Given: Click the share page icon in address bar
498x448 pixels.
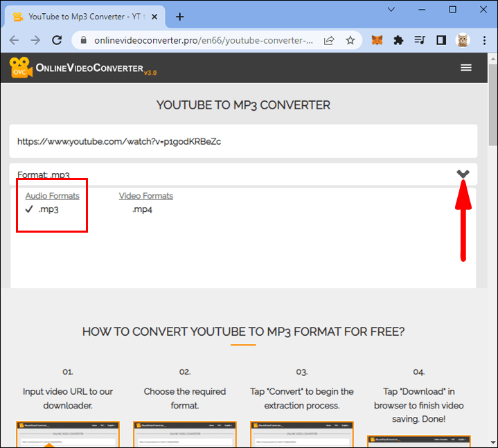Looking at the screenshot, I should (329, 40).
